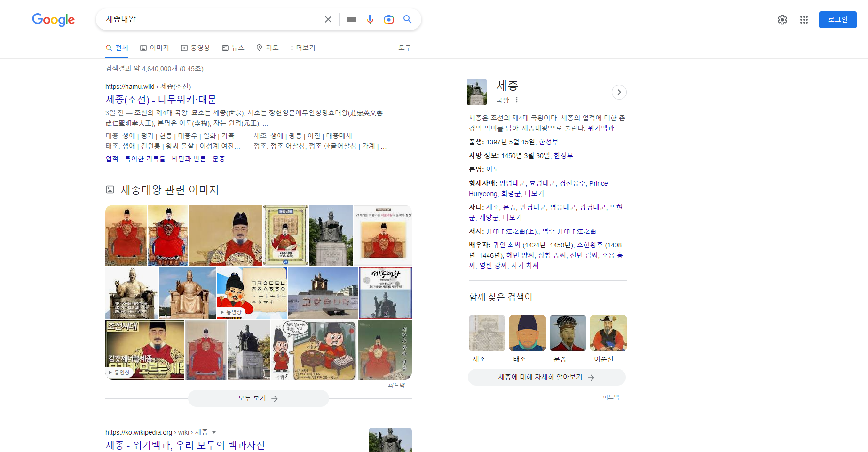This screenshot has height=452, width=868.
Task: Click the 소헌왕후 spouse link
Action: tap(590, 245)
